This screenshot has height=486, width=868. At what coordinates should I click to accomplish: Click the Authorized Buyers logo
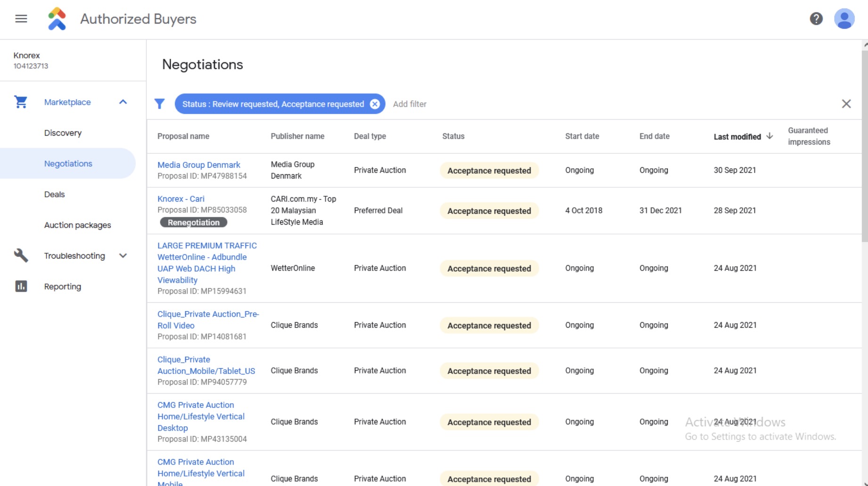pos(57,19)
